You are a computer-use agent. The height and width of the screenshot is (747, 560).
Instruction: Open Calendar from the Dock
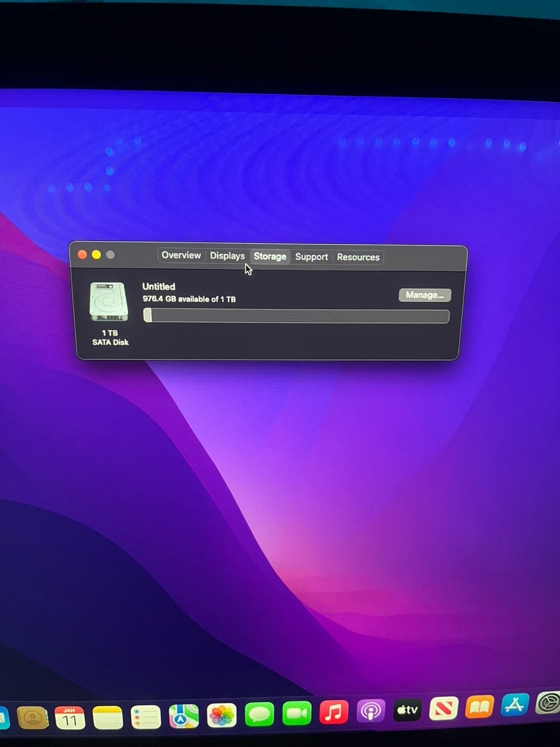tap(70, 718)
